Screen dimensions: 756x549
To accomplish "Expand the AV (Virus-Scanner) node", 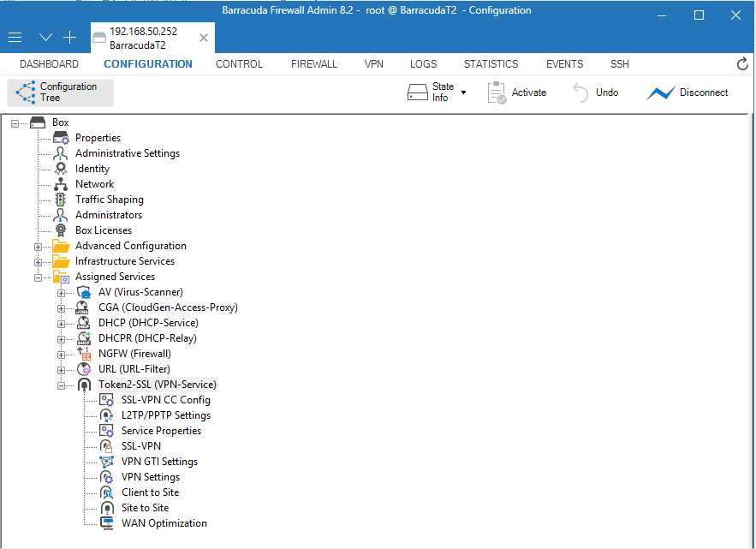I will point(62,293).
